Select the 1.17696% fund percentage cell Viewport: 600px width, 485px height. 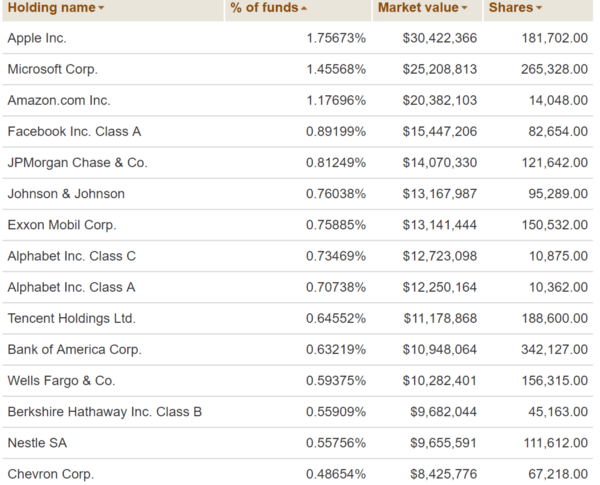click(336, 100)
